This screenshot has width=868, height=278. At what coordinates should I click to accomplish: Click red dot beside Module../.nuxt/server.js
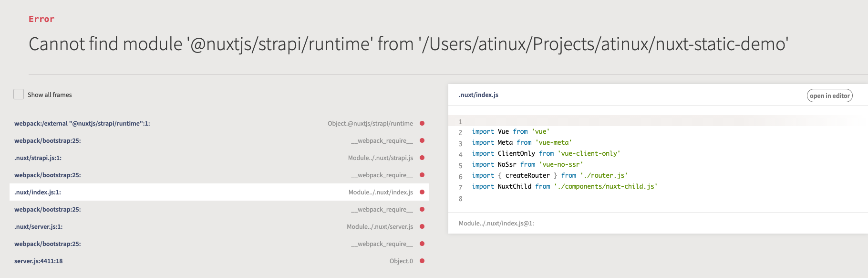click(422, 226)
